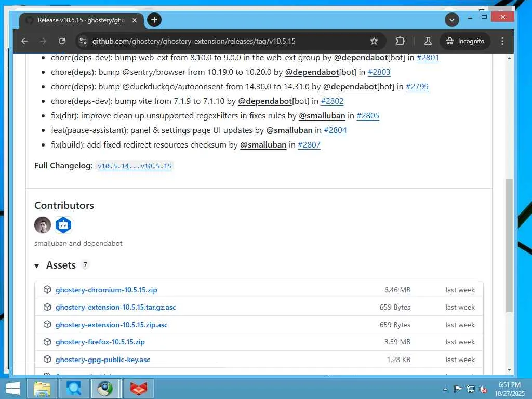Open dependabot's contributor avatar
This screenshot has height=399, width=532.
63,225
